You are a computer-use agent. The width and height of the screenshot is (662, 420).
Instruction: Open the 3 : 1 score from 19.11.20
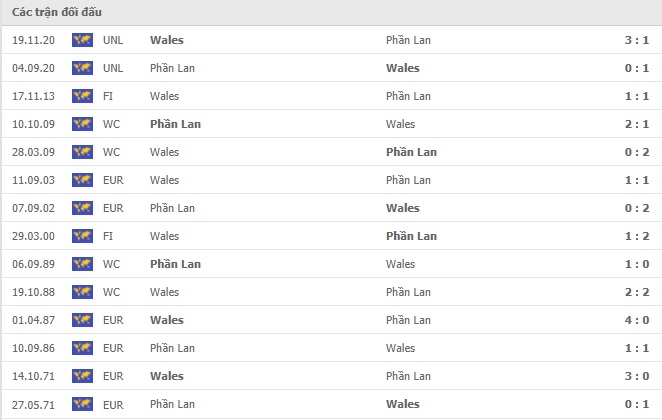click(x=637, y=40)
